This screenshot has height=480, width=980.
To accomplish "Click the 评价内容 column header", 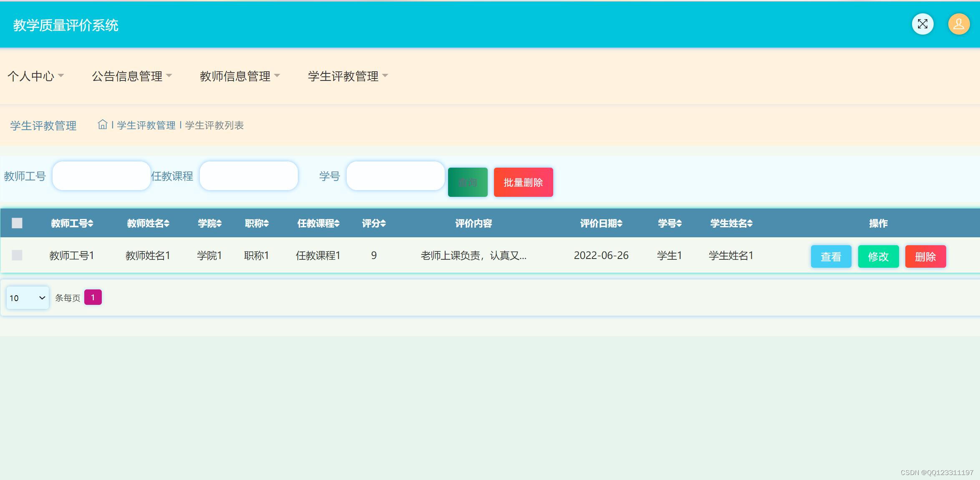I will (x=474, y=224).
